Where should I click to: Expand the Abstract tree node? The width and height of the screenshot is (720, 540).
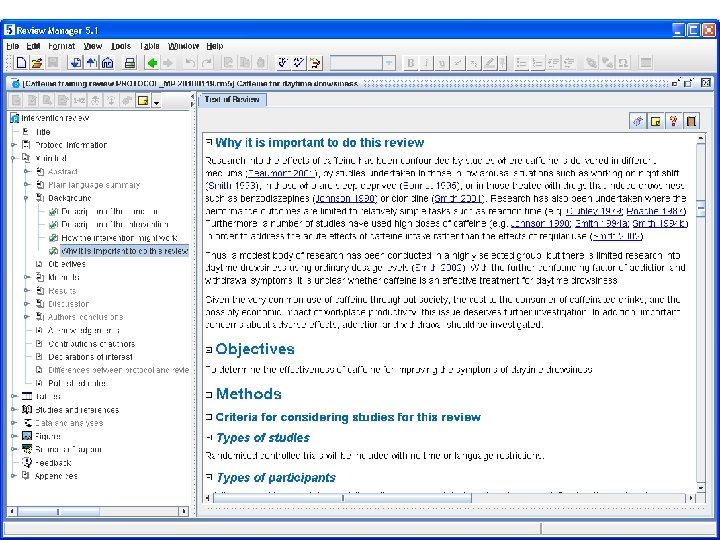point(27,172)
